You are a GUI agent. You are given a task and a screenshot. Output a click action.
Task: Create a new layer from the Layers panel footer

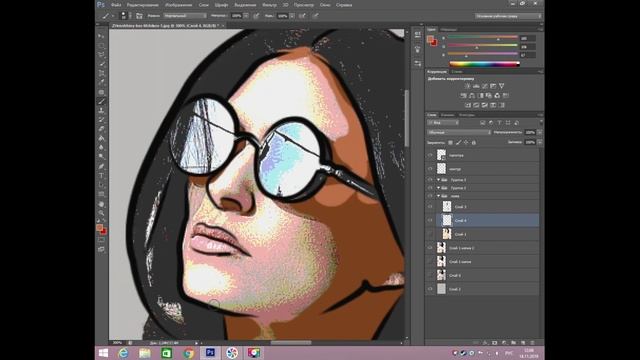pos(523,343)
